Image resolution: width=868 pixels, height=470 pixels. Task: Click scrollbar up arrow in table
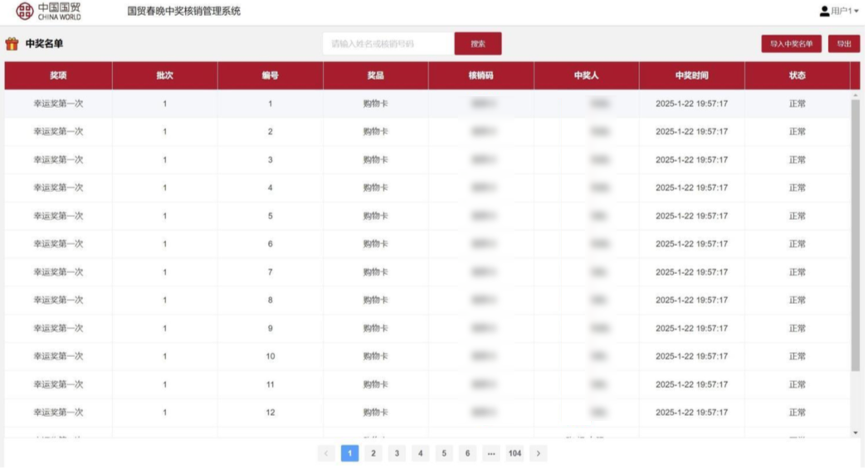tap(856, 95)
